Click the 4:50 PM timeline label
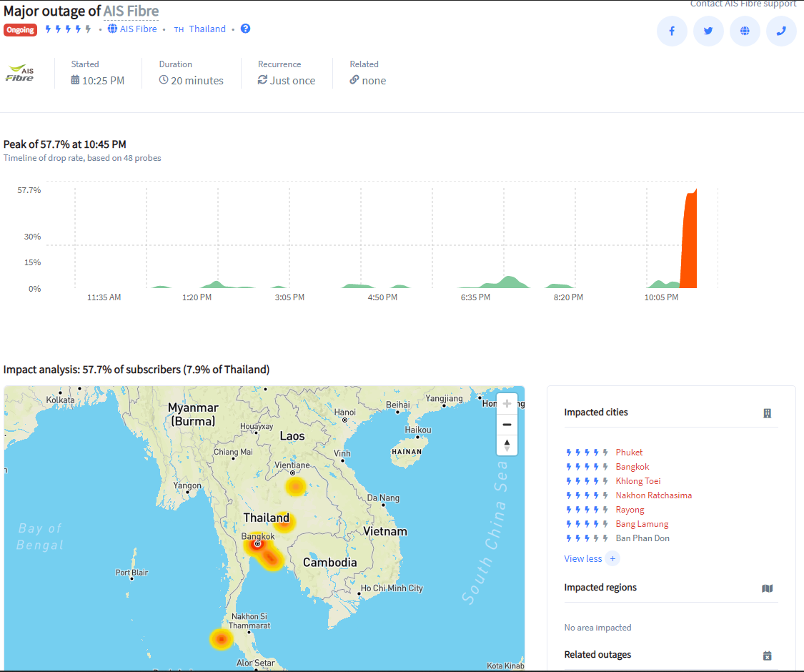This screenshot has width=804, height=672. coord(382,297)
